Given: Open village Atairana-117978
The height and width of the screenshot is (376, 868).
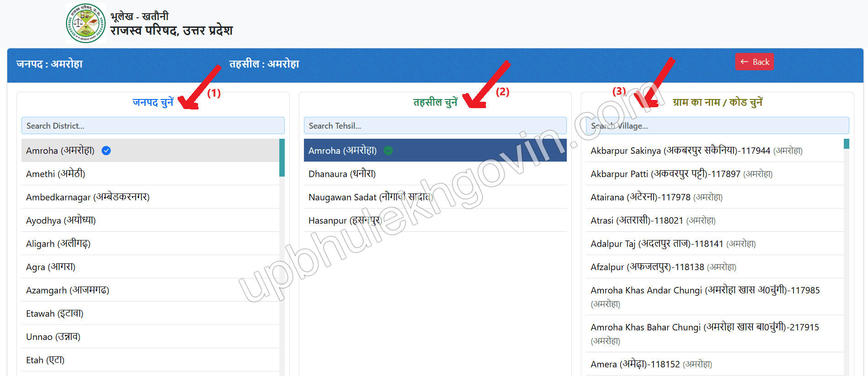Looking at the screenshot, I should (715, 197).
